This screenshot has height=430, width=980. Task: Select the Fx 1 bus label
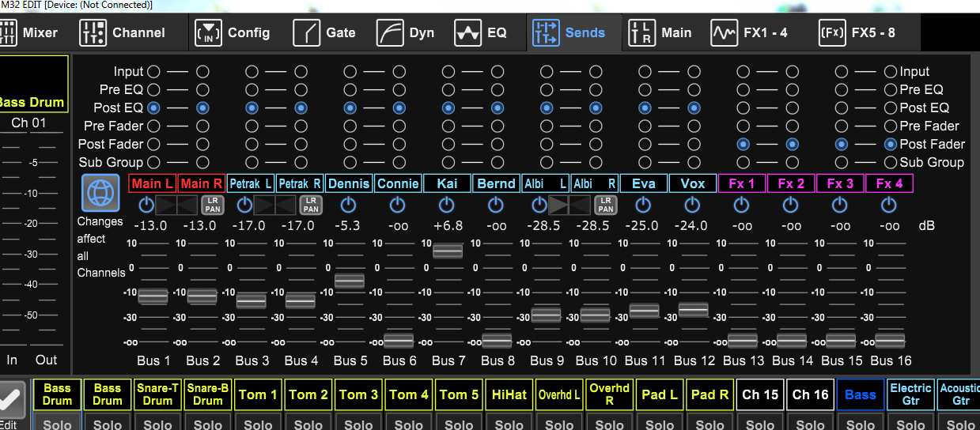coord(742,183)
